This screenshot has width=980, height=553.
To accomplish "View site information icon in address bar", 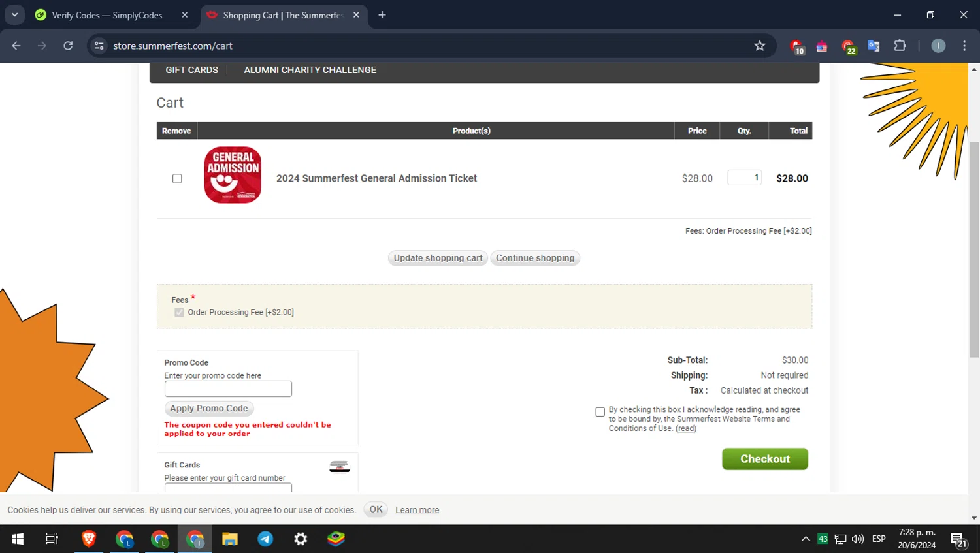I will [x=99, y=46].
